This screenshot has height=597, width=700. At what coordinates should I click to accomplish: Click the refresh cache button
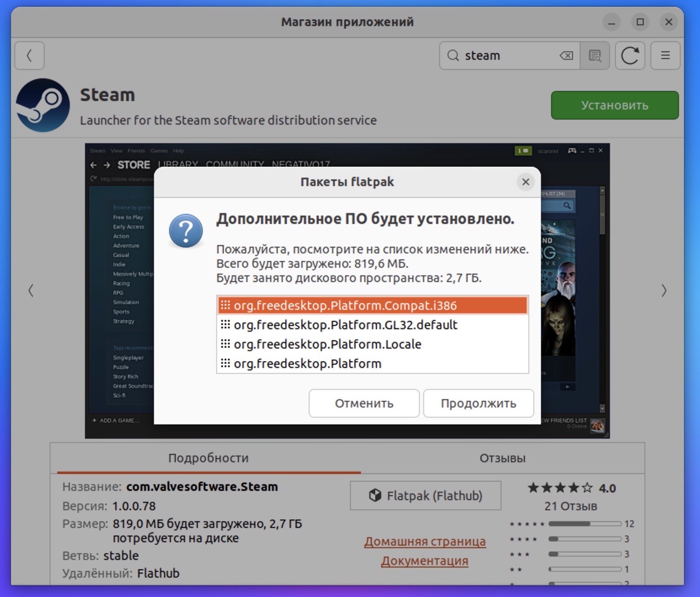630,56
